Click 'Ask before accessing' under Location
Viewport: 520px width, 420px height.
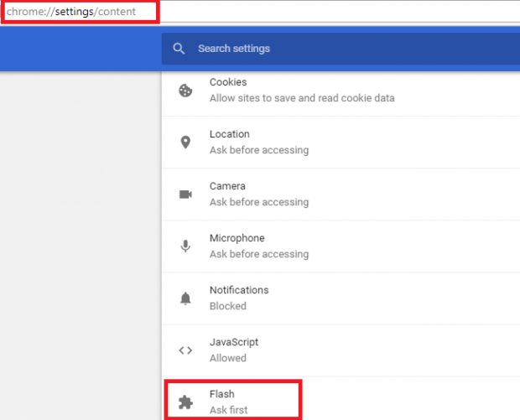coord(259,150)
